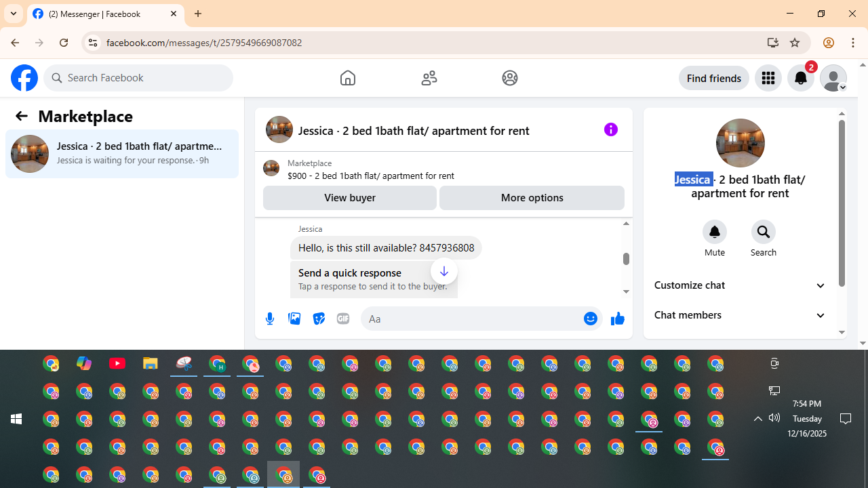Click the Search Facebook field
The height and width of the screenshot is (488, 868).
tap(138, 78)
